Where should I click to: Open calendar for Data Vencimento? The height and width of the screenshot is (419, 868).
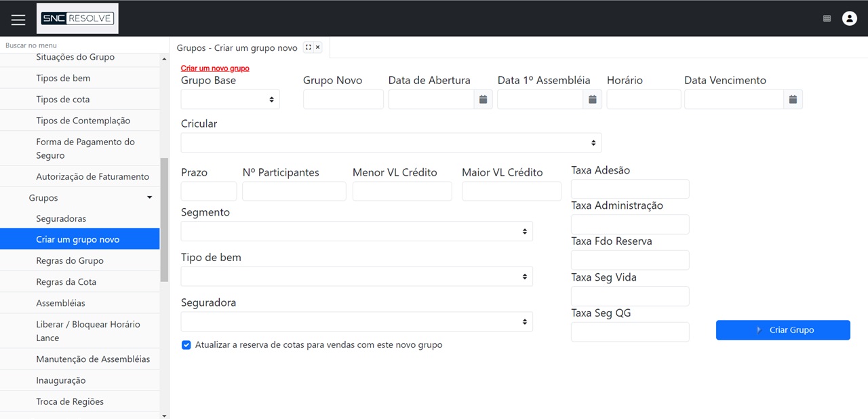click(793, 100)
